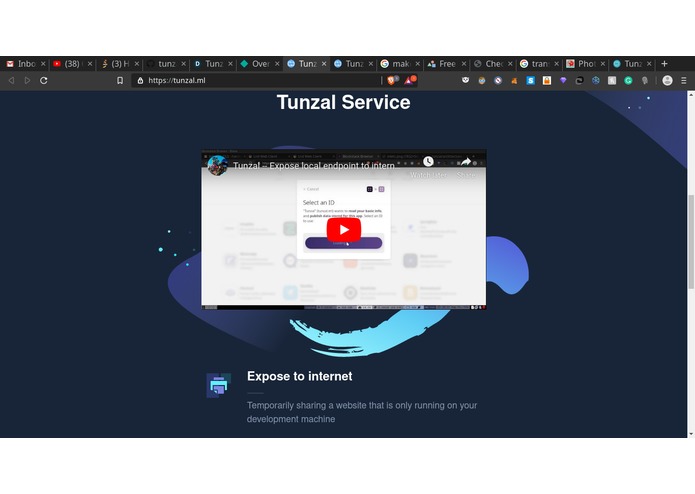The width and height of the screenshot is (695, 494).
Task: Close the Gmail Inbox tab
Action: pyautogui.click(x=43, y=64)
